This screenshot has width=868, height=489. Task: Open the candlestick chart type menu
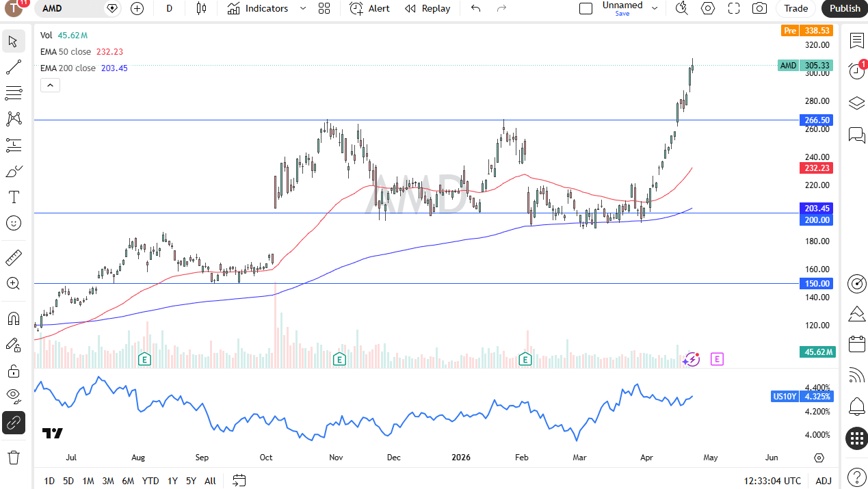(x=200, y=8)
